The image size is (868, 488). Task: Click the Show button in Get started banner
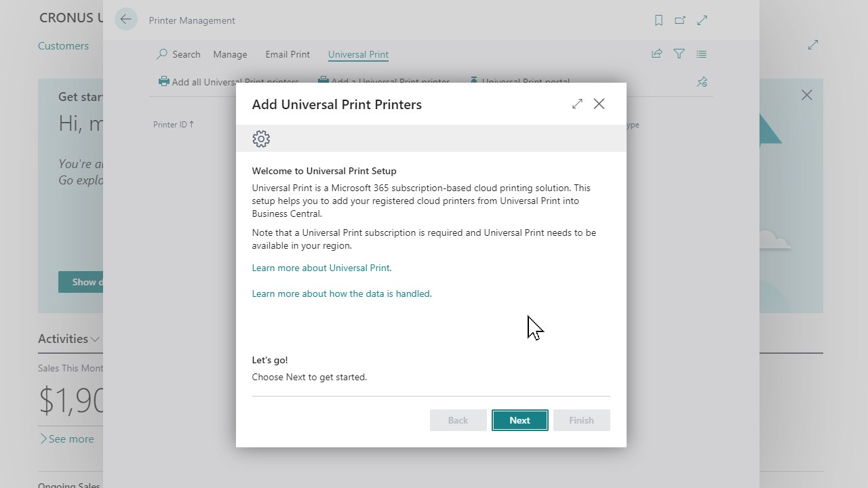[81, 282]
